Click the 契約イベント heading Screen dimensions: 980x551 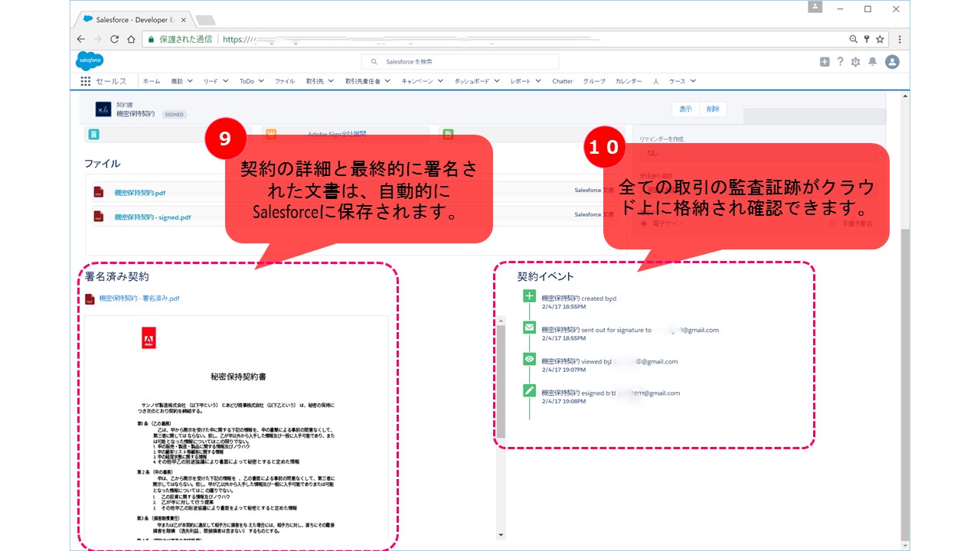(x=545, y=276)
